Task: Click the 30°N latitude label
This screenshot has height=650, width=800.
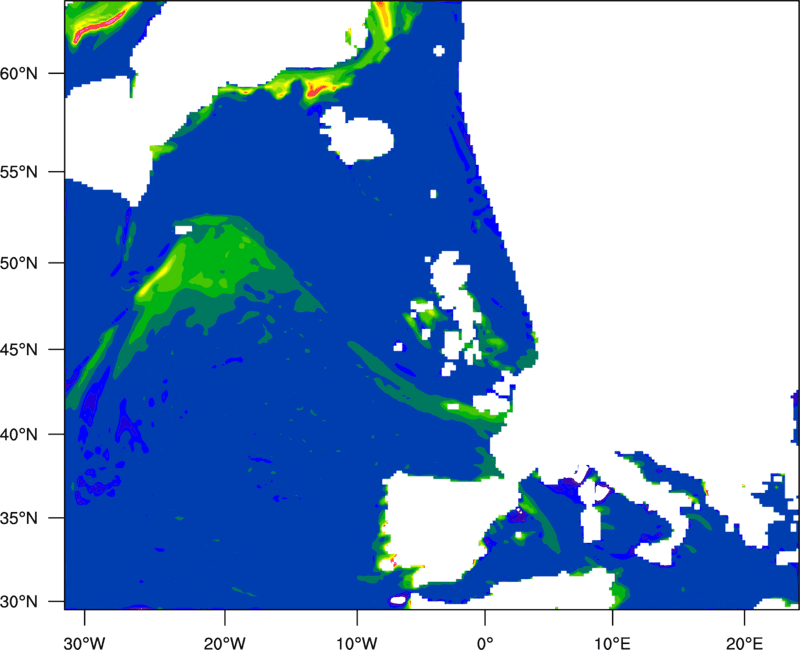Action: [x=19, y=602]
